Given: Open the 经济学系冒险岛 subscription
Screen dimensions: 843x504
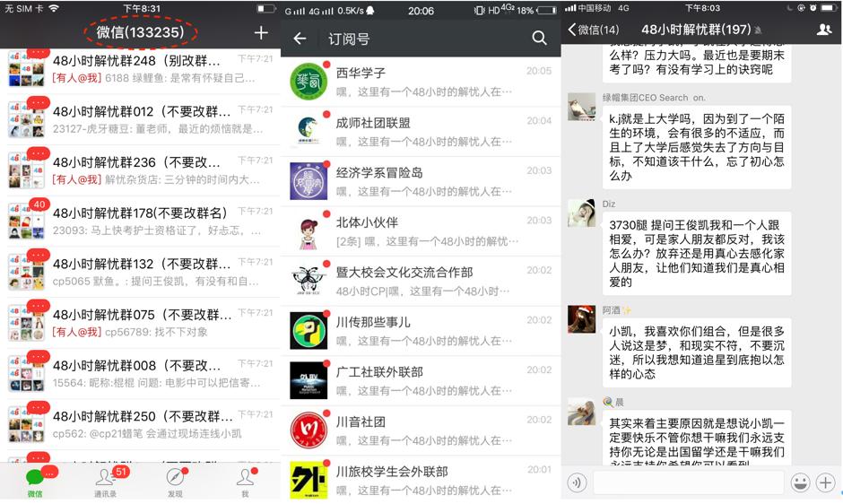Looking at the screenshot, I should point(421,181).
